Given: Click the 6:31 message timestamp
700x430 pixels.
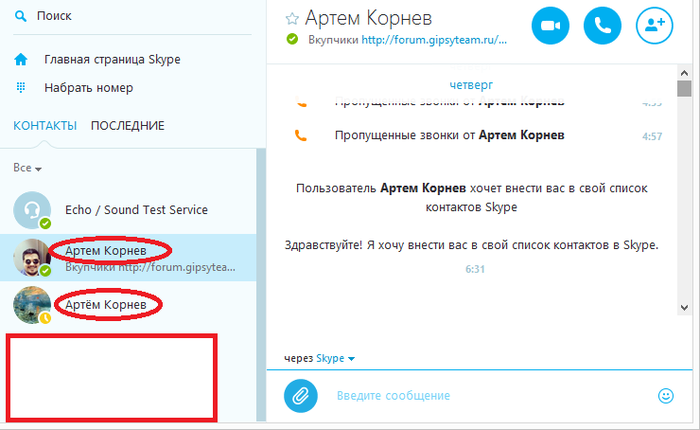Looking at the screenshot, I should 475,269.
